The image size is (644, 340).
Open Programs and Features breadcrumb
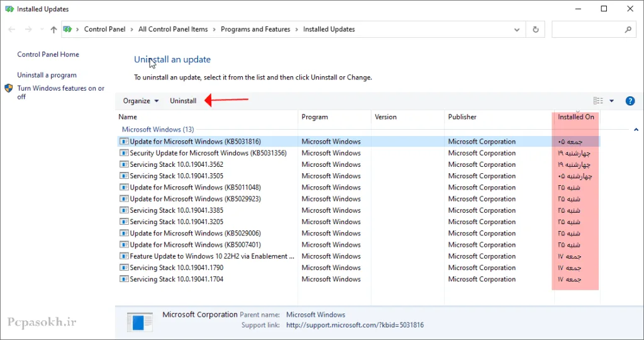point(255,29)
